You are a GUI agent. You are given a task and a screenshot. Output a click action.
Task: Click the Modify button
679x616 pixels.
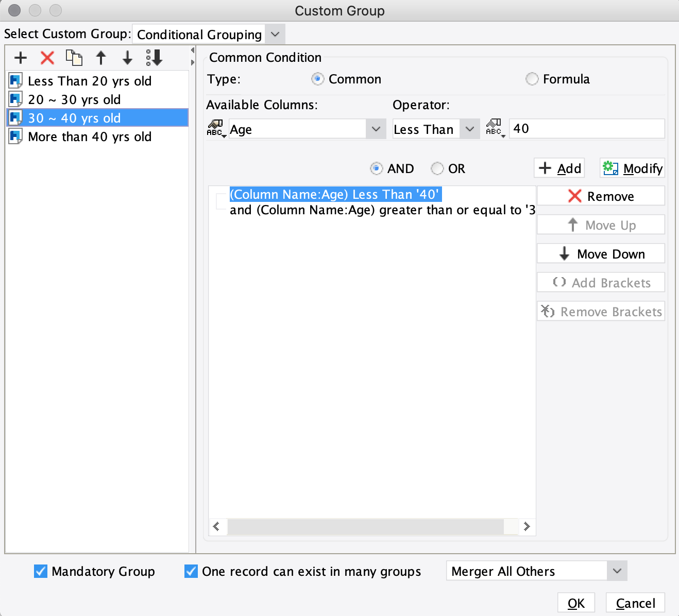(632, 168)
